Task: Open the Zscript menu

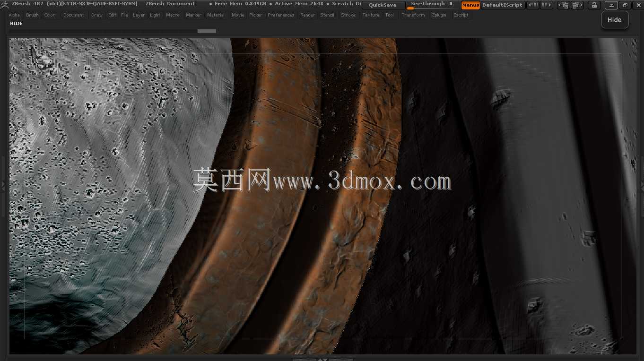Action: coord(461,15)
